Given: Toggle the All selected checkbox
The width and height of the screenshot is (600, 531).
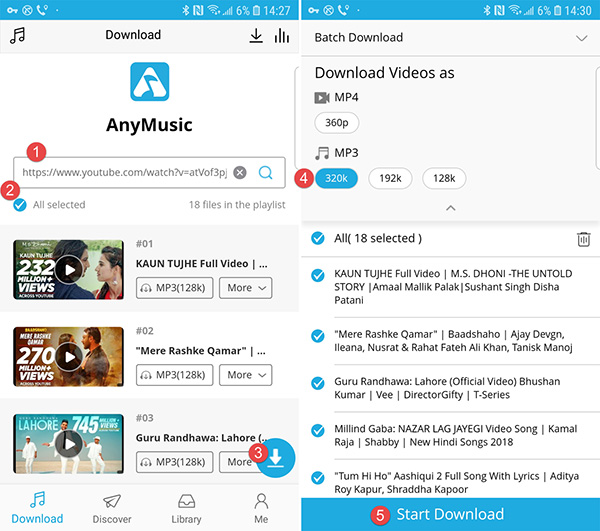Looking at the screenshot, I should 20,205.
